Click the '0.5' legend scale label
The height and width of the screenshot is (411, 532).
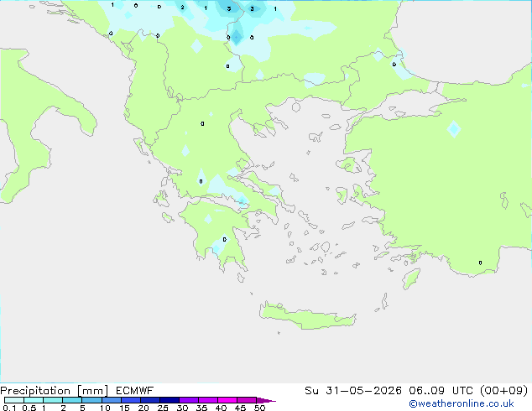click(x=29, y=408)
